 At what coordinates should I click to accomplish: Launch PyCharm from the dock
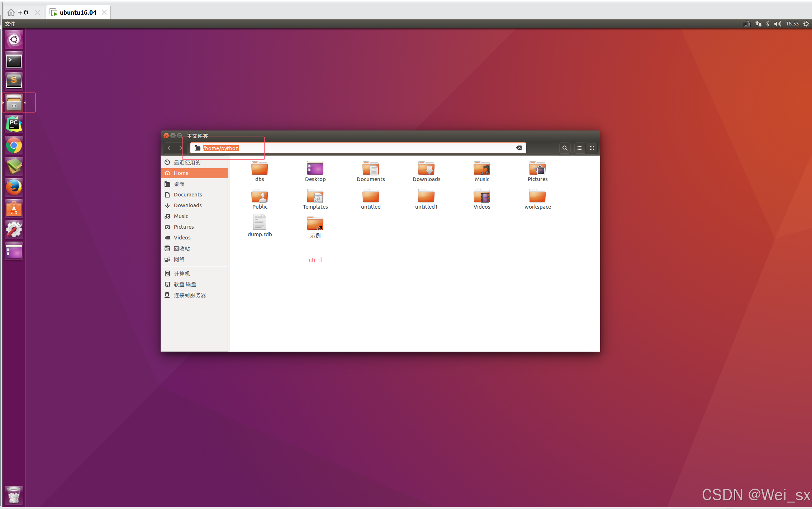[x=14, y=124]
